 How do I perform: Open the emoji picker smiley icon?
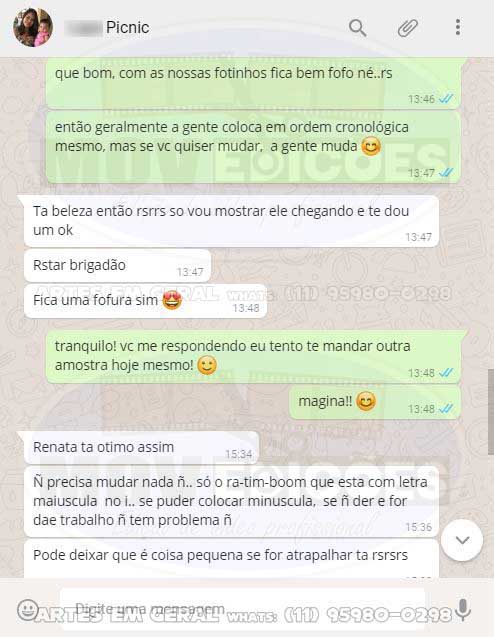27,609
